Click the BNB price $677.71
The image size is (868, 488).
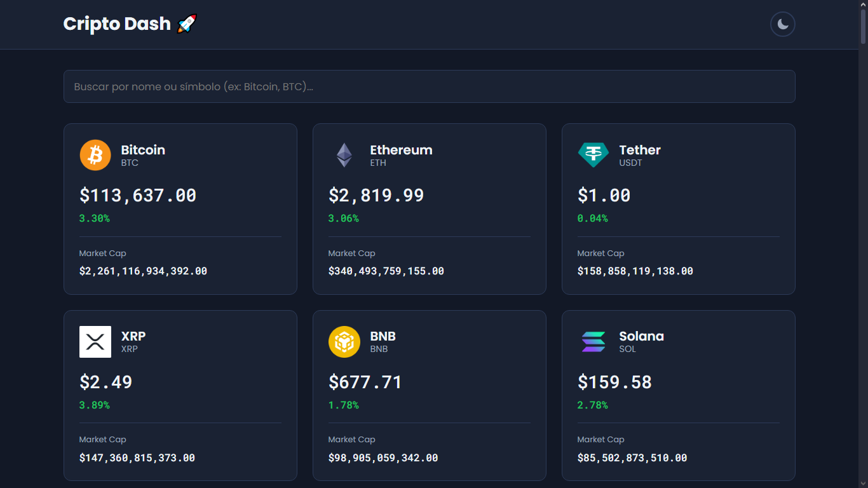click(365, 382)
